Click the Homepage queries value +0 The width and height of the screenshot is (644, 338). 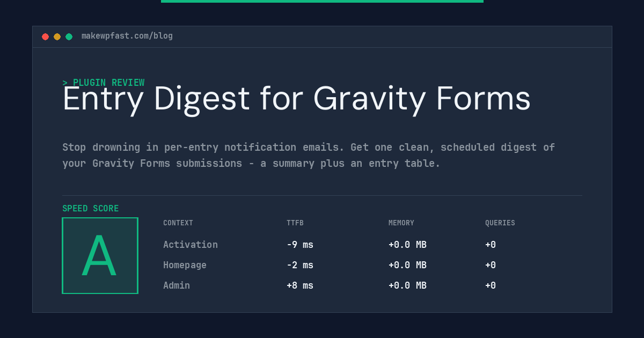pyautogui.click(x=491, y=265)
